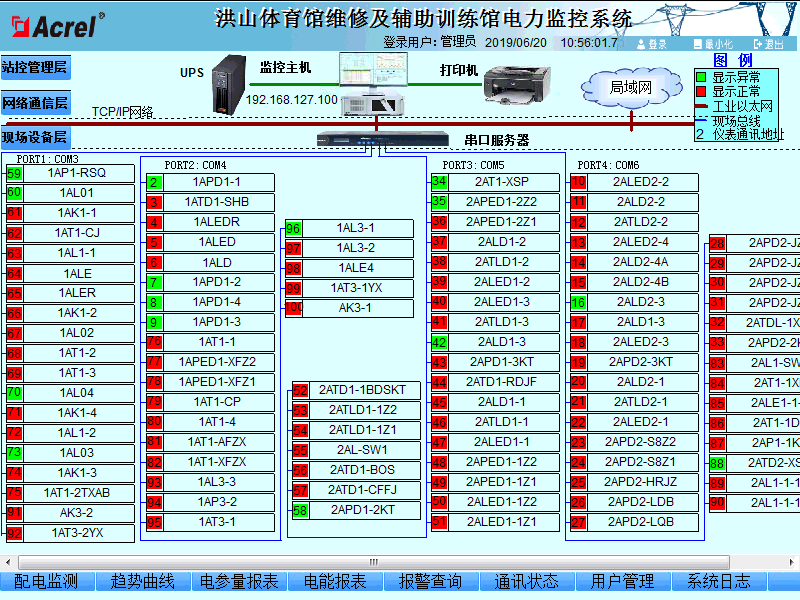Viewport: 800px width, 600px height.
Task: Switch to the 趋势曲线 tab
Action: [x=142, y=581]
